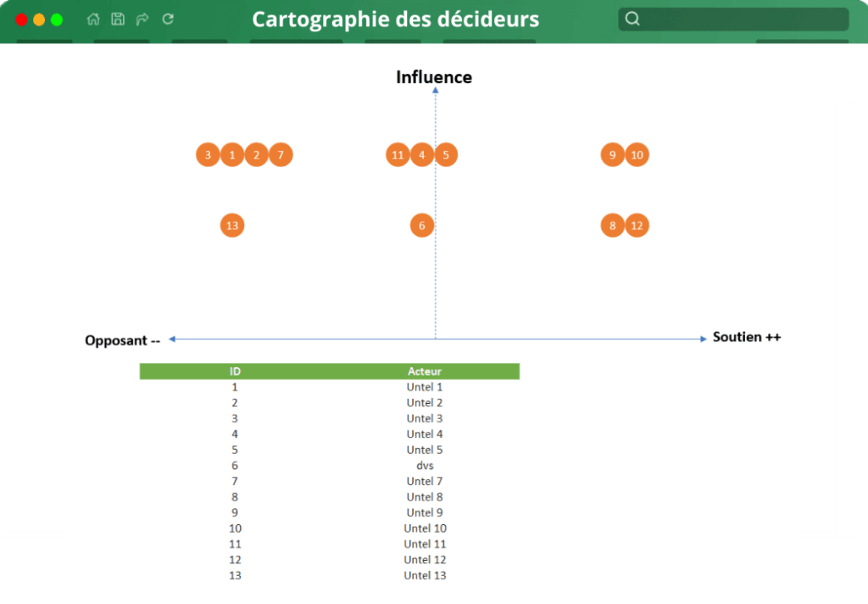
Task: Click the 'Cartographie des décideurs' title
Action: (395, 20)
